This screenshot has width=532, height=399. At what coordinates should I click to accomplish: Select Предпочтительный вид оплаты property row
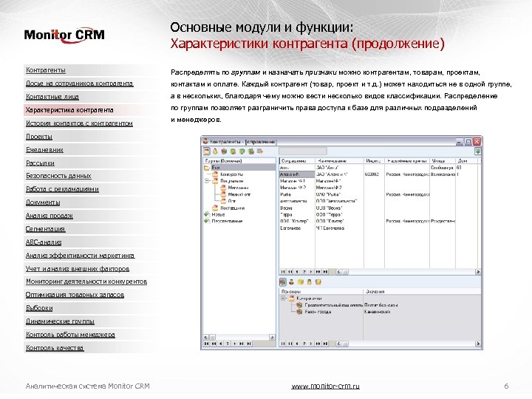pyautogui.click(x=334, y=305)
